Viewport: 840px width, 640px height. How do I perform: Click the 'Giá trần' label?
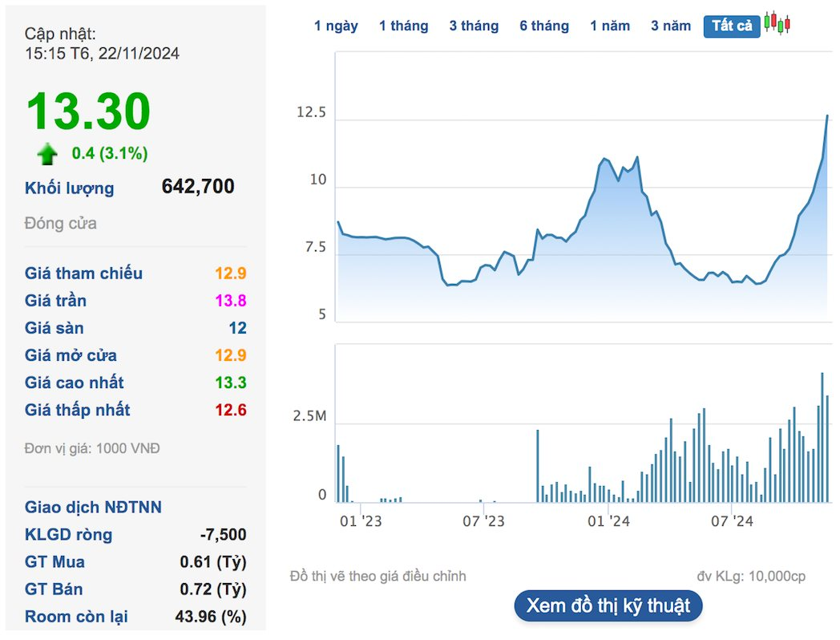56,300
